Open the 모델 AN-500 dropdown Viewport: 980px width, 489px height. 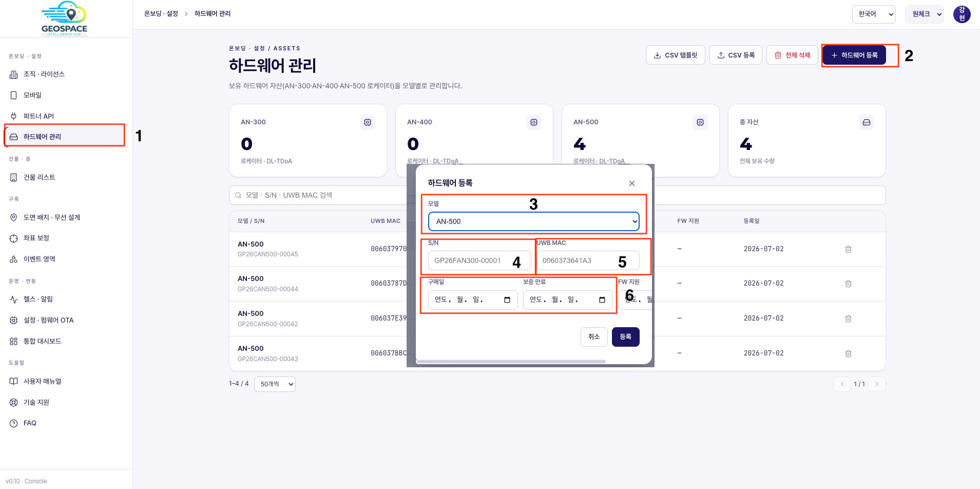click(x=534, y=221)
